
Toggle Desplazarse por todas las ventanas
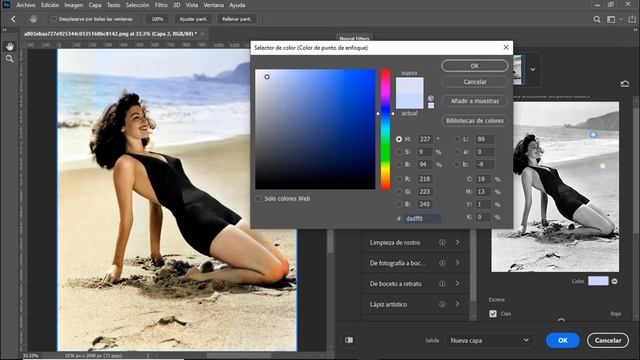54,19
